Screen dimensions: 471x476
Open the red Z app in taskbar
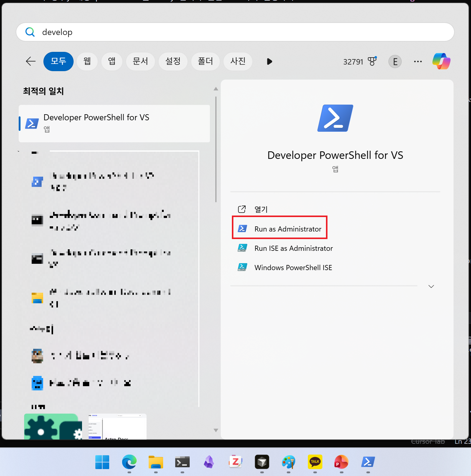[235, 462]
